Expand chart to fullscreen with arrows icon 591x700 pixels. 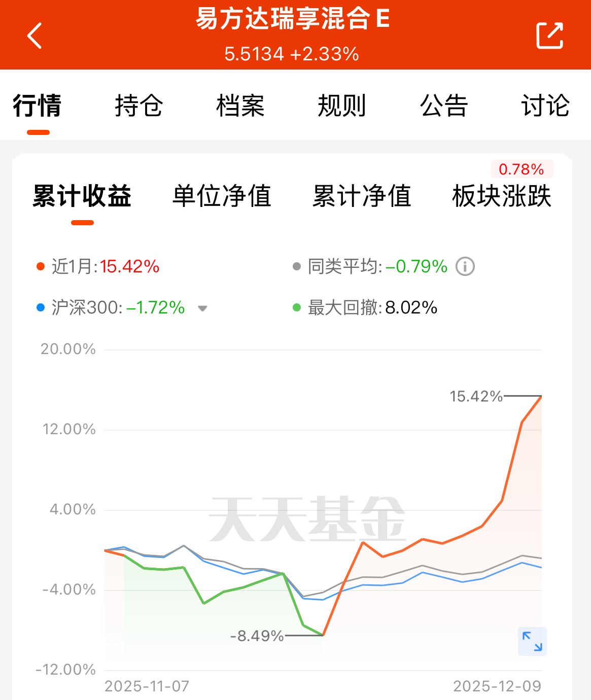coord(532,641)
